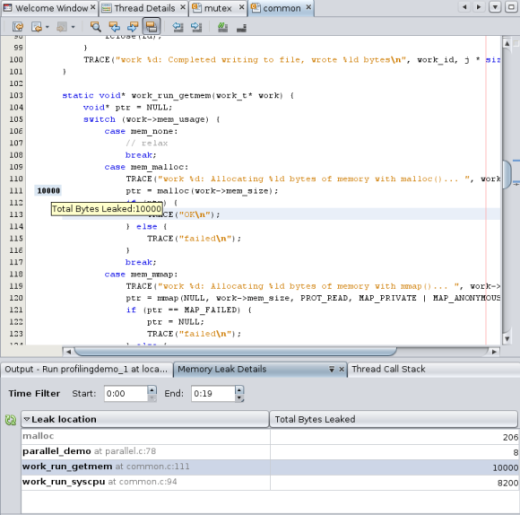Image resolution: width=520 pixels, height=515 pixels.
Task: Switch to the Thread Details tab
Action: coord(145,8)
